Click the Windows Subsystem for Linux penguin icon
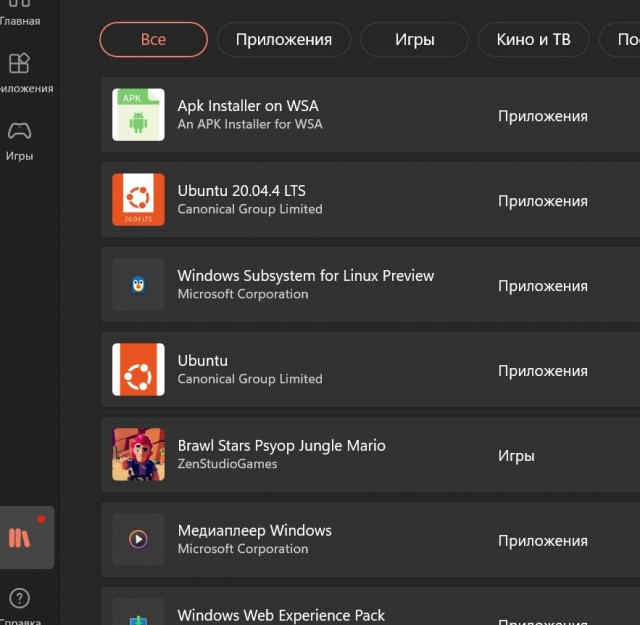This screenshot has width=640, height=625. 138,285
